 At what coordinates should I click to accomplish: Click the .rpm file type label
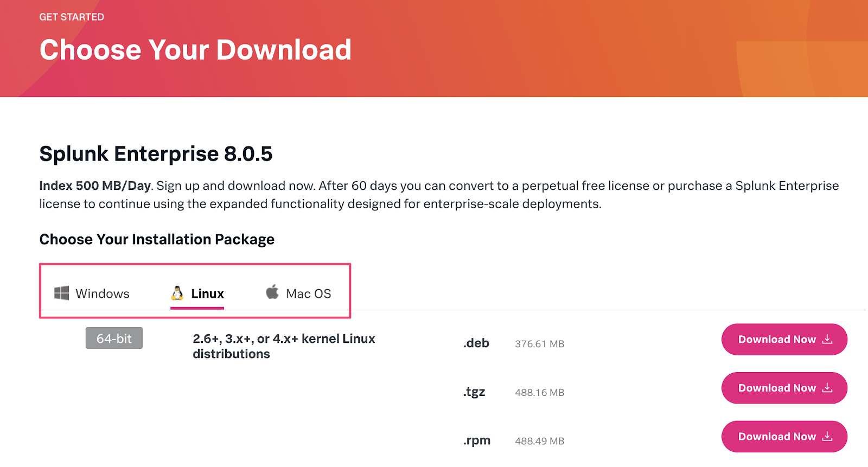pos(477,441)
